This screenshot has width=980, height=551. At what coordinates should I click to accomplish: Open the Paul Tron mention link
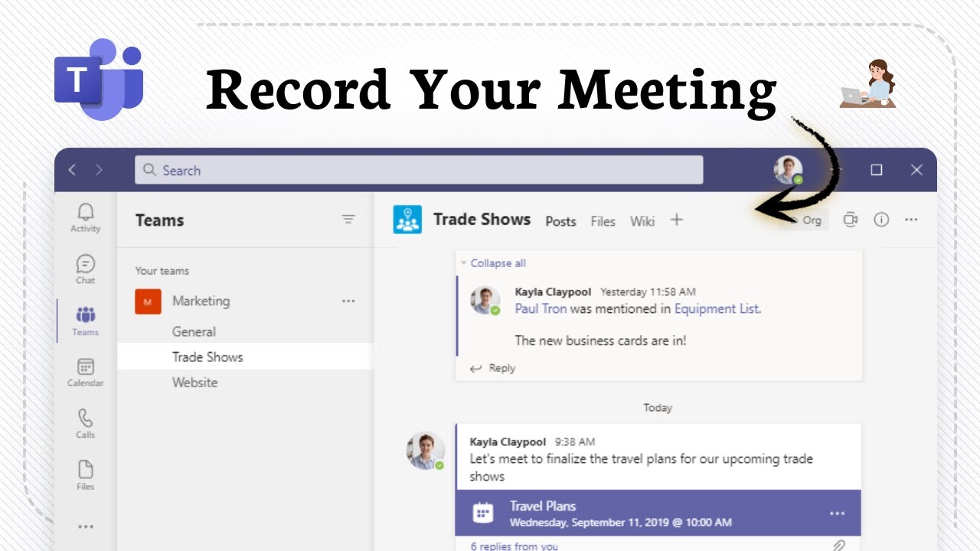[x=541, y=309]
